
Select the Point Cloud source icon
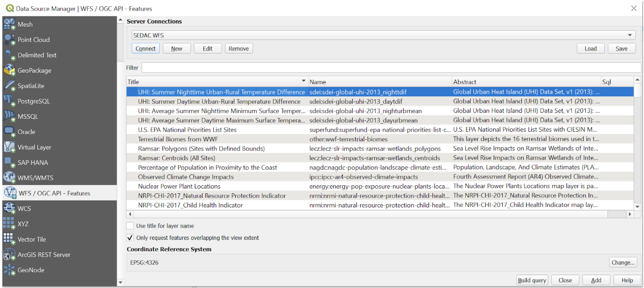[9, 40]
